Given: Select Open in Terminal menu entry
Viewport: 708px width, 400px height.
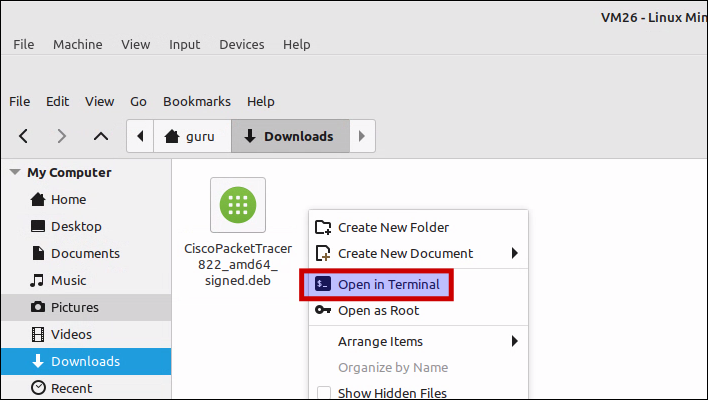Looking at the screenshot, I should pos(388,284).
